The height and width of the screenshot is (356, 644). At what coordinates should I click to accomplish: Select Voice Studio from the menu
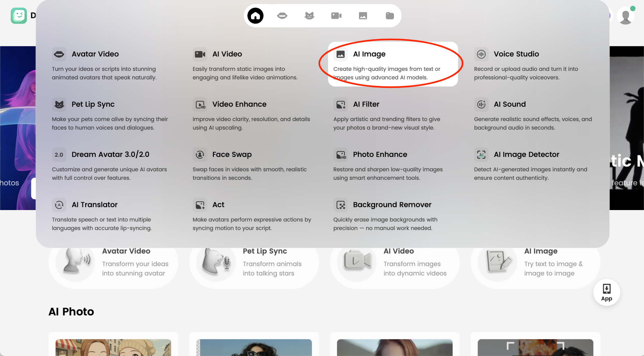tap(516, 54)
